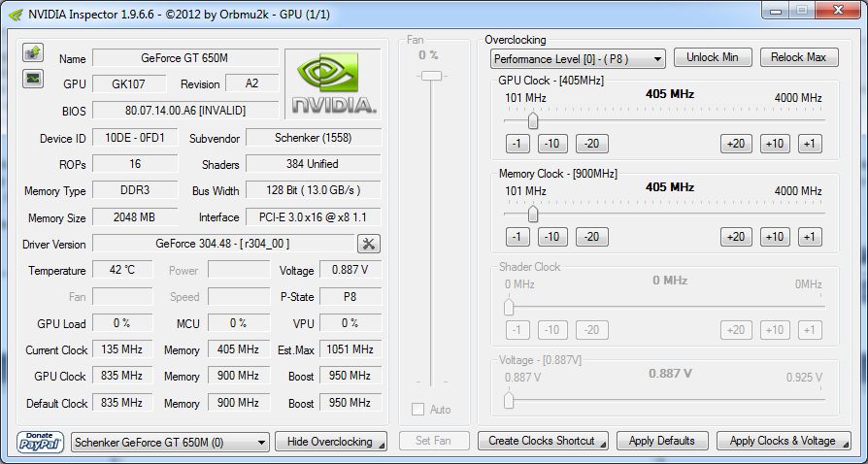Screen dimensions: 868x464
Task: Click the Voltage value 0.887 V field
Action: (351, 270)
